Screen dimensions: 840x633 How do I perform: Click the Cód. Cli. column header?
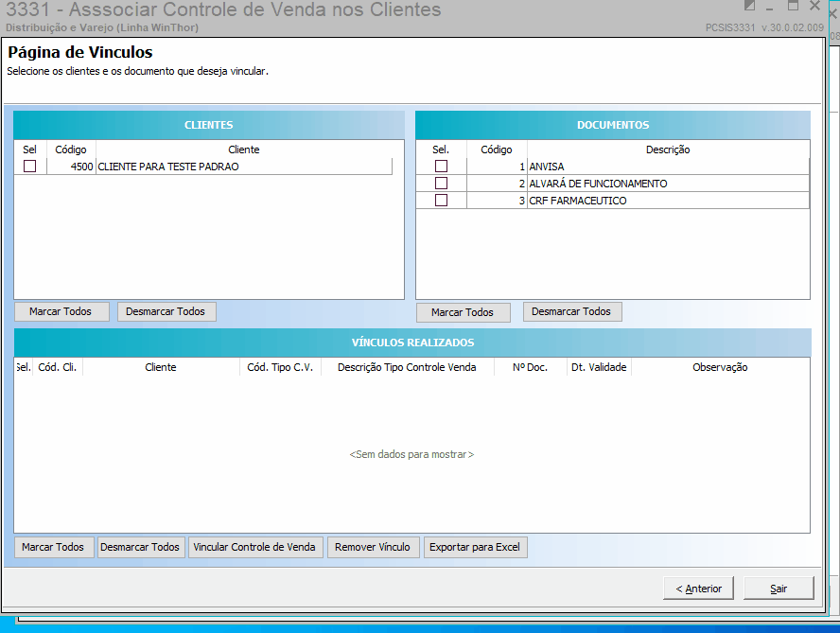point(58,367)
